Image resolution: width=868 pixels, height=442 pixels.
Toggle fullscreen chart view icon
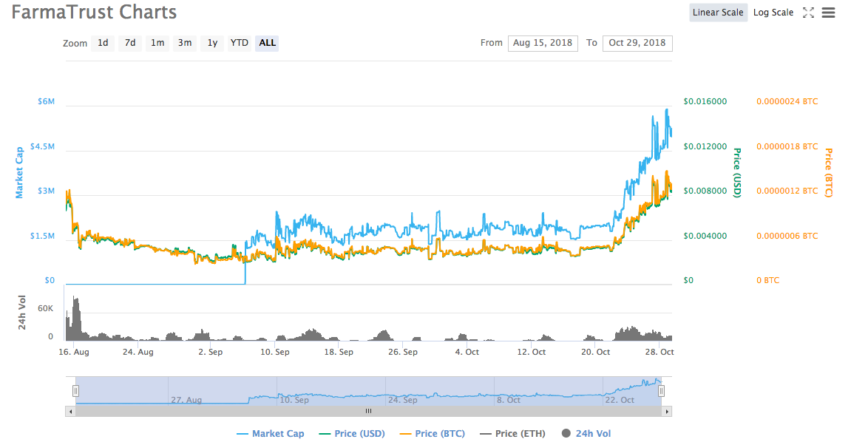click(x=808, y=13)
